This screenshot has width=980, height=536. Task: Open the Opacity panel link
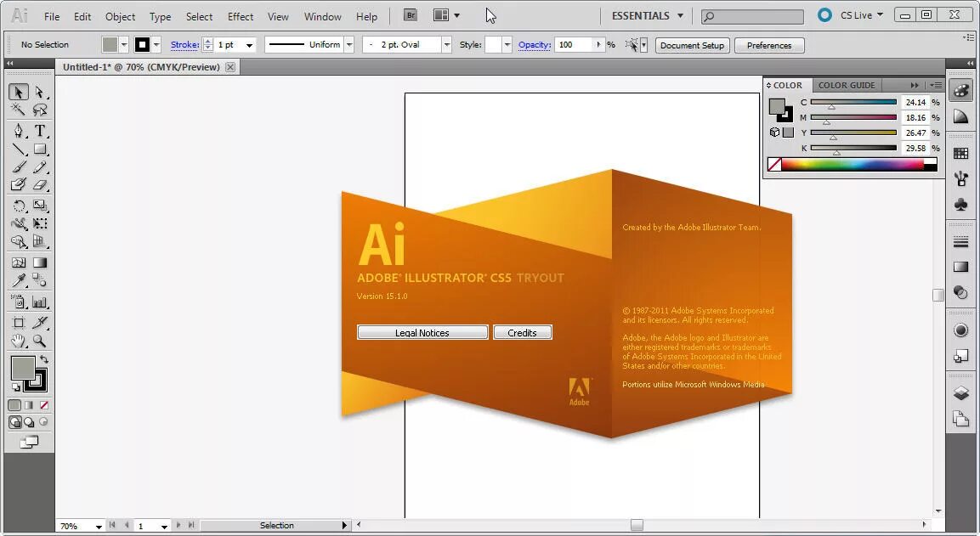(x=535, y=45)
